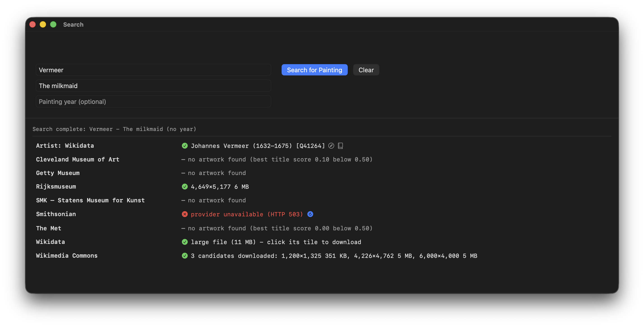This screenshot has width=644, height=327.
Task: Select the SMK – Statens Museum for Kunst label
Action: point(90,200)
